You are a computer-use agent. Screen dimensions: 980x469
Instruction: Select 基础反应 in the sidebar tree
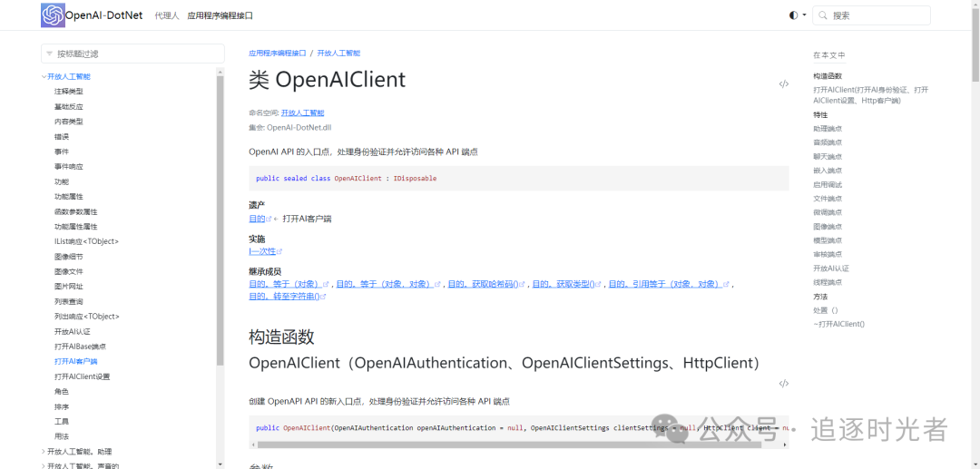[69, 106]
